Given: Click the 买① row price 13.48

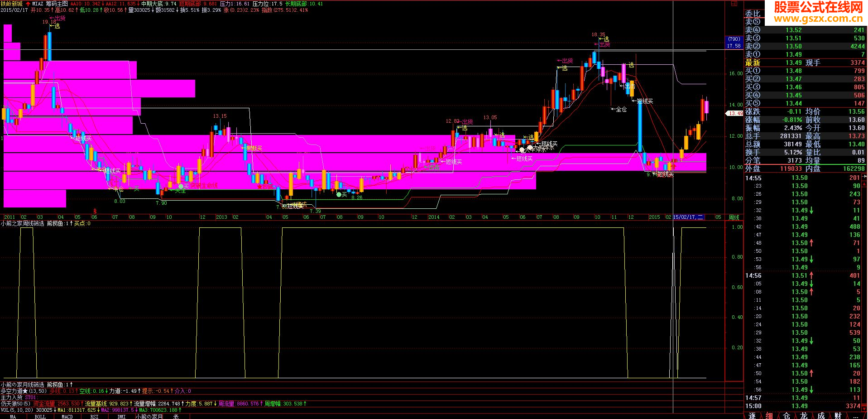Looking at the screenshot, I should tap(794, 71).
